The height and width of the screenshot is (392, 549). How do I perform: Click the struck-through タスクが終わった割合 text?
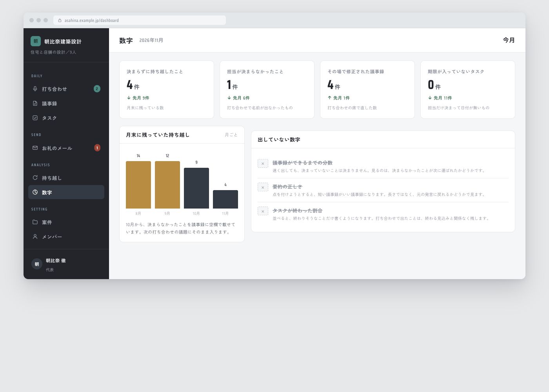pyautogui.click(x=297, y=211)
